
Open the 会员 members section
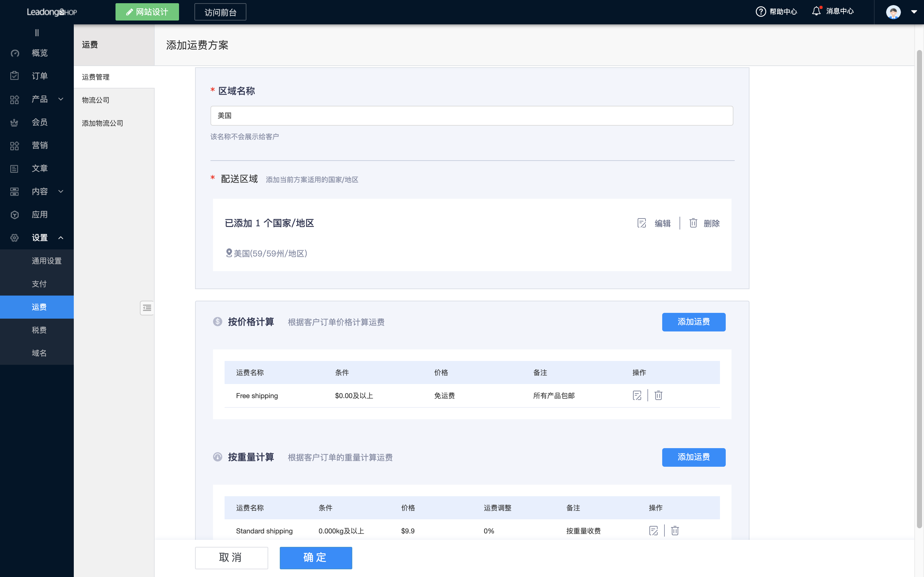coord(39,122)
